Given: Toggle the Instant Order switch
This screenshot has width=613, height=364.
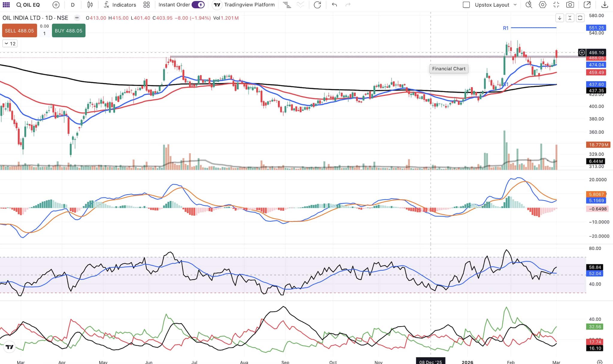Looking at the screenshot, I should 198,5.
